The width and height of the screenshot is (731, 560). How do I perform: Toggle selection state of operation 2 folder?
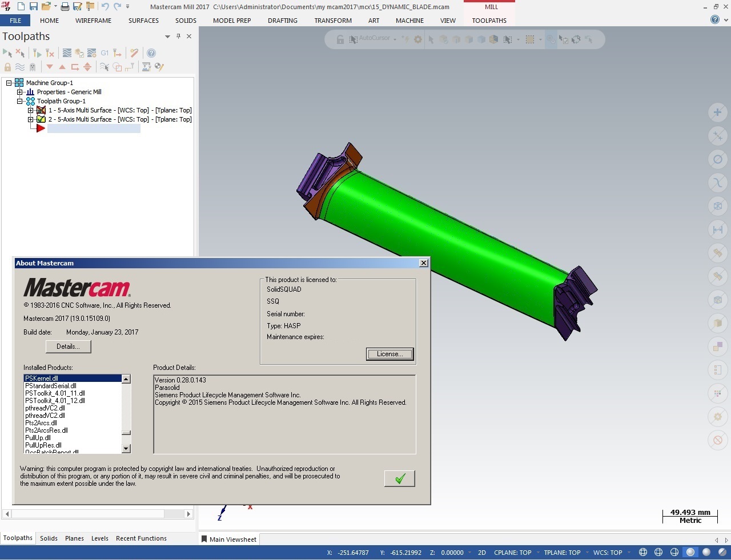(x=41, y=119)
